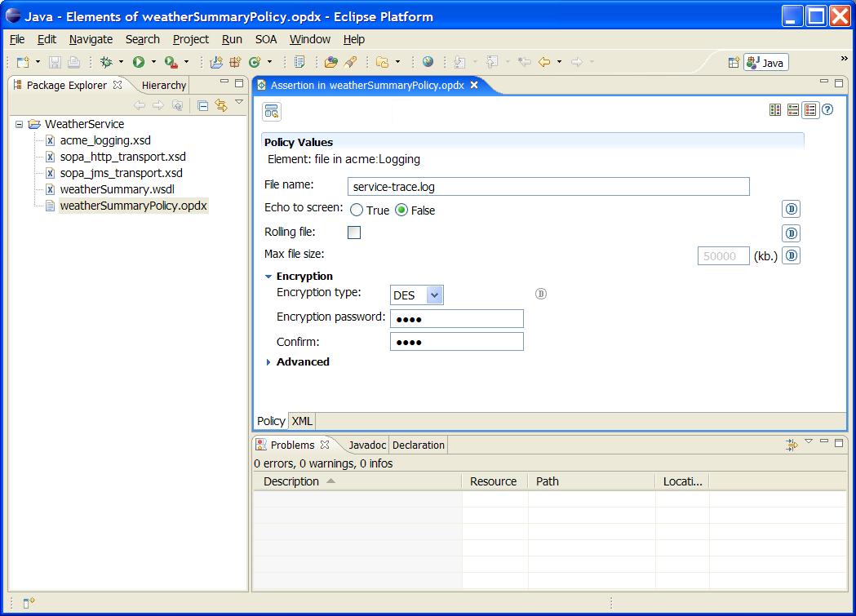Click the Open Type folder icon
This screenshot has height=616, width=856.
point(331,62)
